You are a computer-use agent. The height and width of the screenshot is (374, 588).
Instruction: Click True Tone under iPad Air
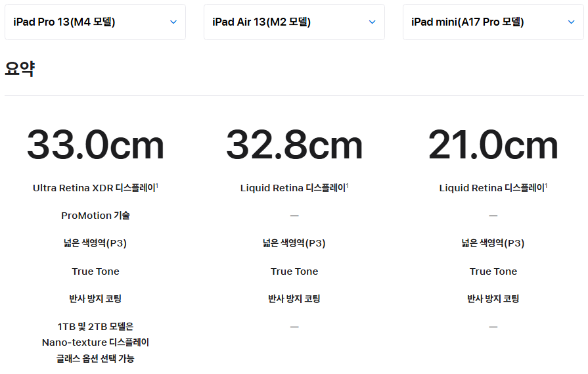[x=294, y=271]
